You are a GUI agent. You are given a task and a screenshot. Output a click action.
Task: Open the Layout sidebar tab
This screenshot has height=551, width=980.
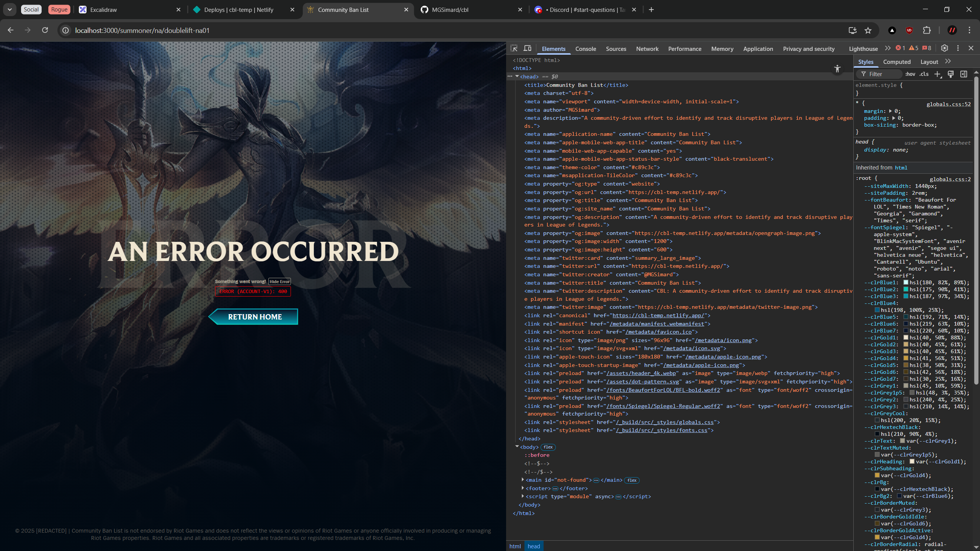click(929, 62)
